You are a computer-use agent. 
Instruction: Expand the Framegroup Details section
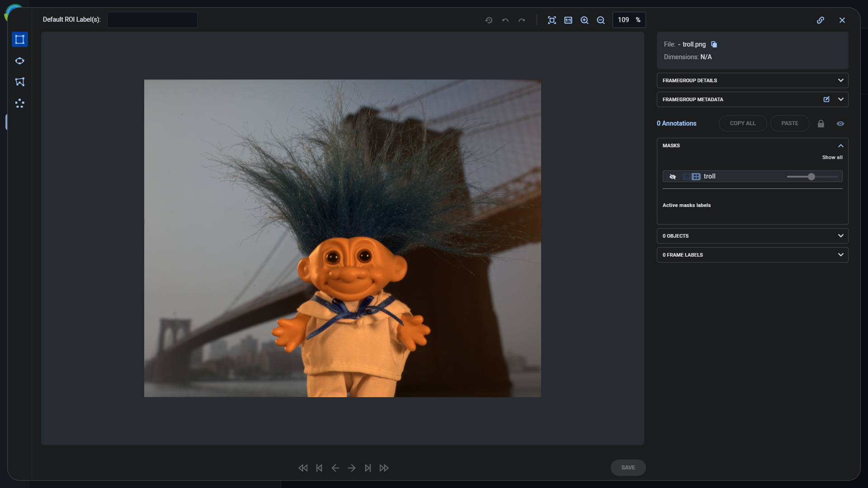[x=840, y=80]
